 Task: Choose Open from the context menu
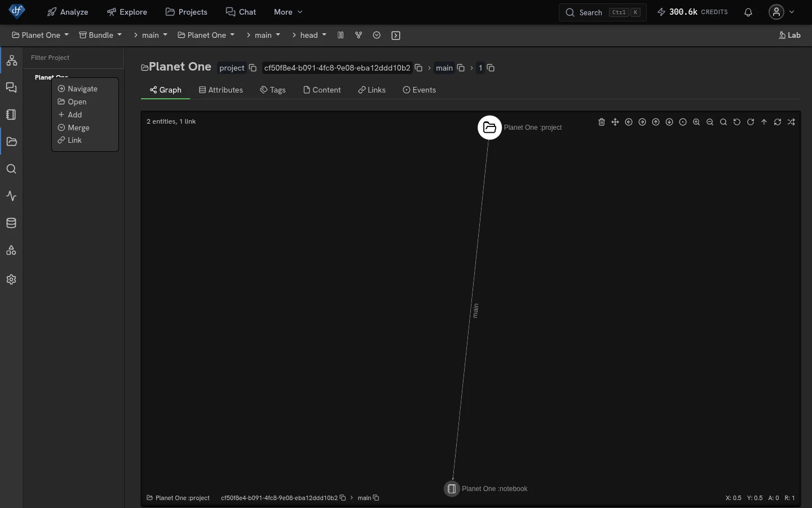[72, 102]
